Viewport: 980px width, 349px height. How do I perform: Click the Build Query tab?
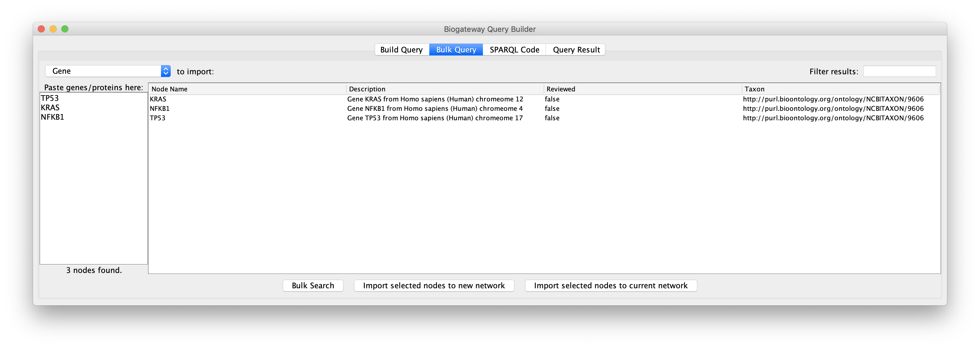click(x=401, y=50)
